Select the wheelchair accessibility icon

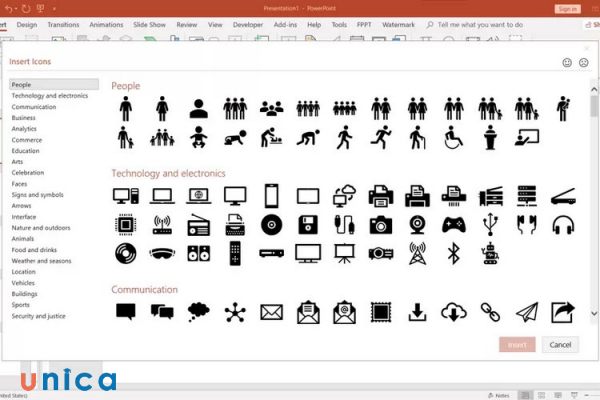pos(453,136)
